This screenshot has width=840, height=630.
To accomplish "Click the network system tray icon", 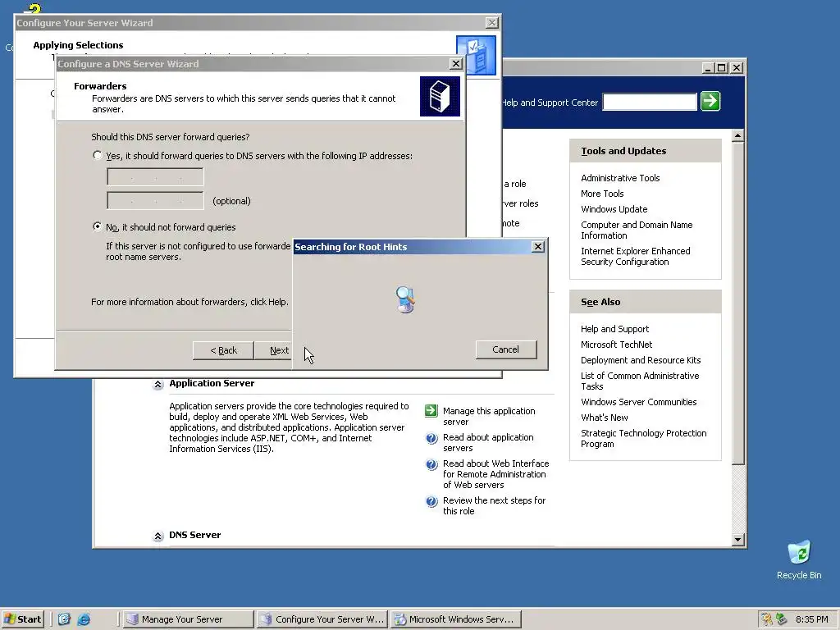I will tap(782, 619).
